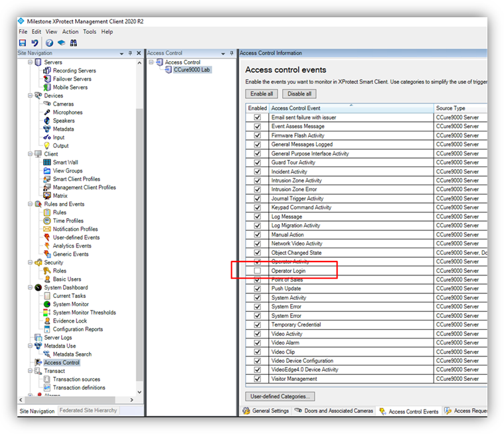Viewport: 504px width, 434px height.
Task: Click the Roles key icon
Action: pyautogui.click(x=47, y=271)
